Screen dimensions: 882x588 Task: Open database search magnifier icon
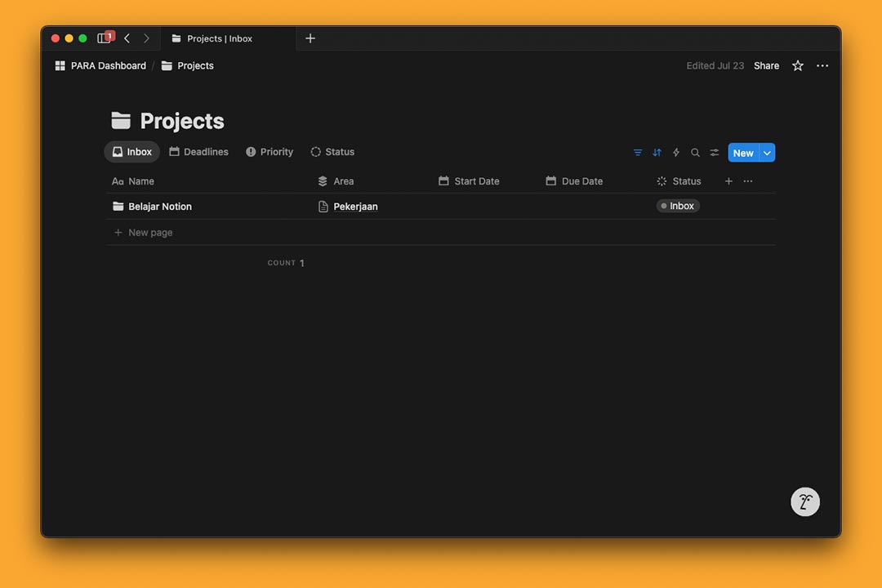click(695, 153)
